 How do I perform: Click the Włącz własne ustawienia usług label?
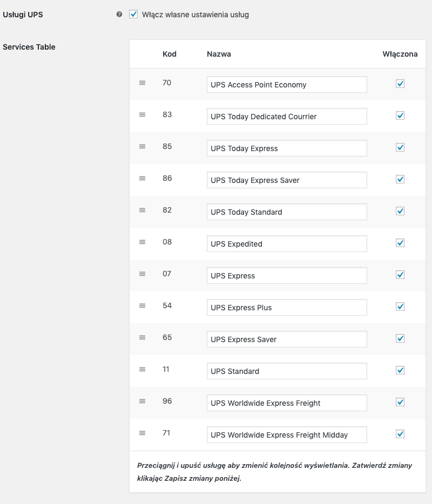(x=195, y=15)
